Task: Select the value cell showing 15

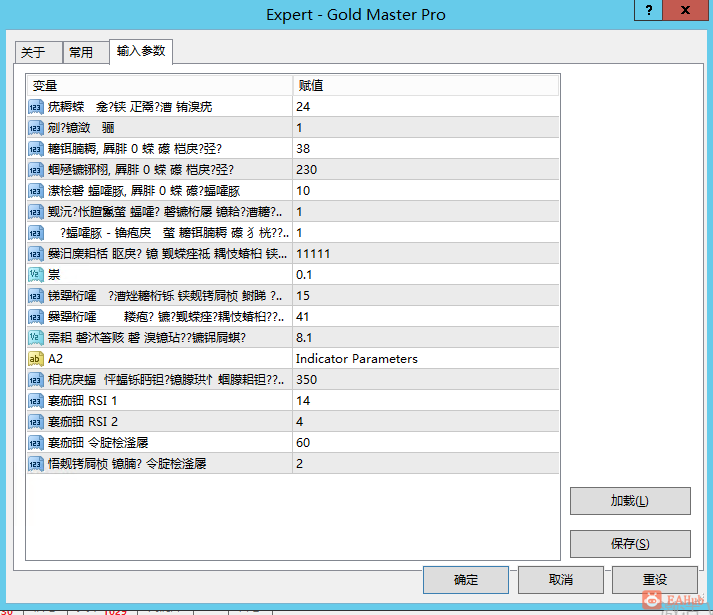Action: (426, 296)
